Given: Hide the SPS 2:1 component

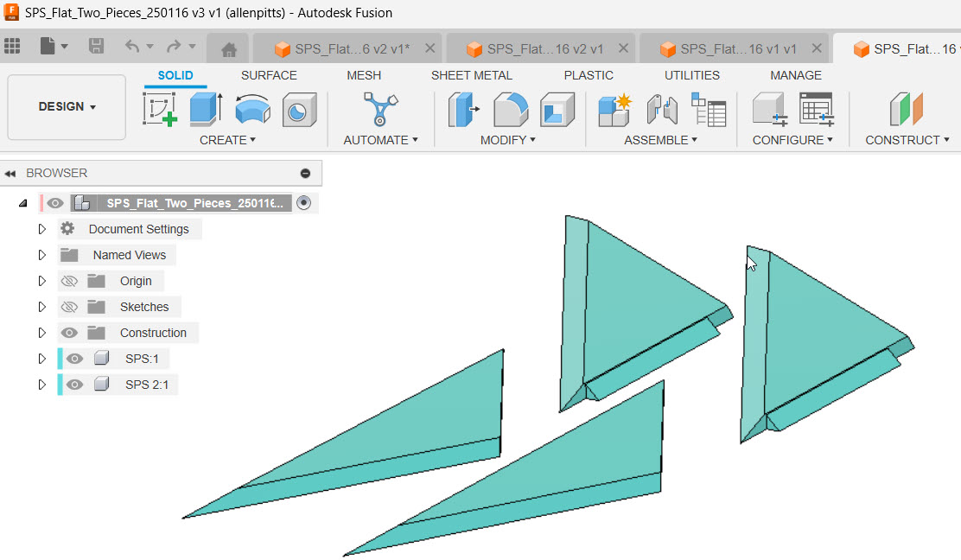Looking at the screenshot, I should coord(74,384).
